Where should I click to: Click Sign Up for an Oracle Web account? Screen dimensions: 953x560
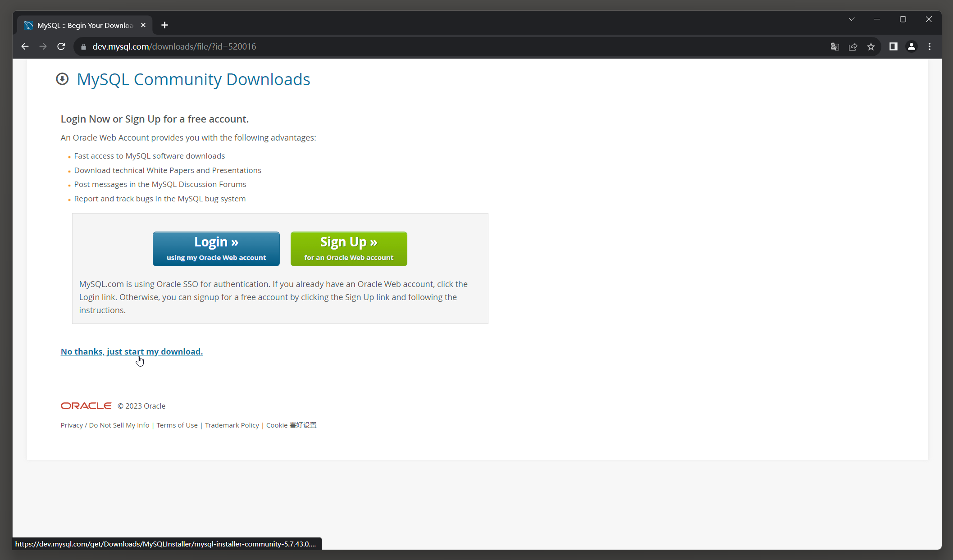pos(349,249)
